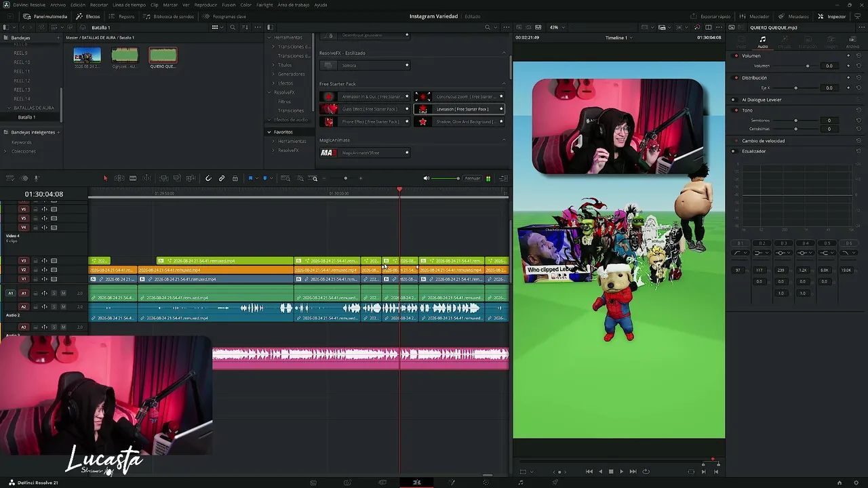This screenshot has height=488, width=868.
Task: Reset the Volumen section in Inspector
Action: [859, 56]
